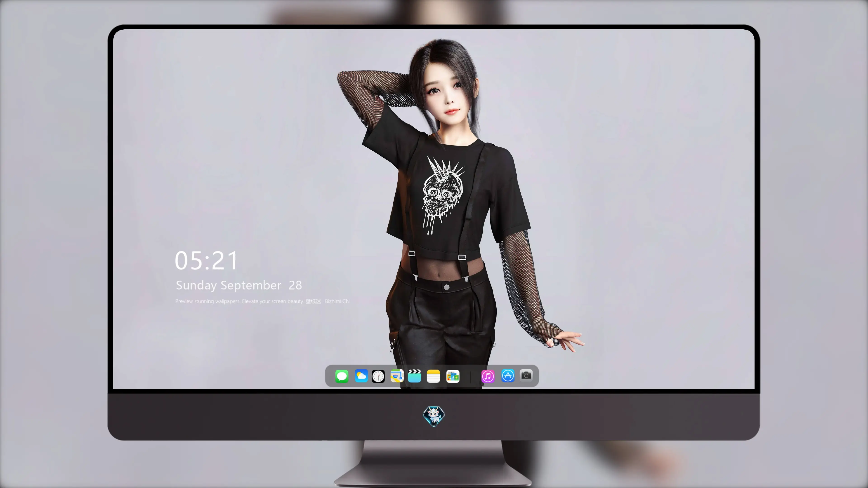Launch the clapperboard Videos app
This screenshot has width=868, height=488.
click(x=415, y=376)
